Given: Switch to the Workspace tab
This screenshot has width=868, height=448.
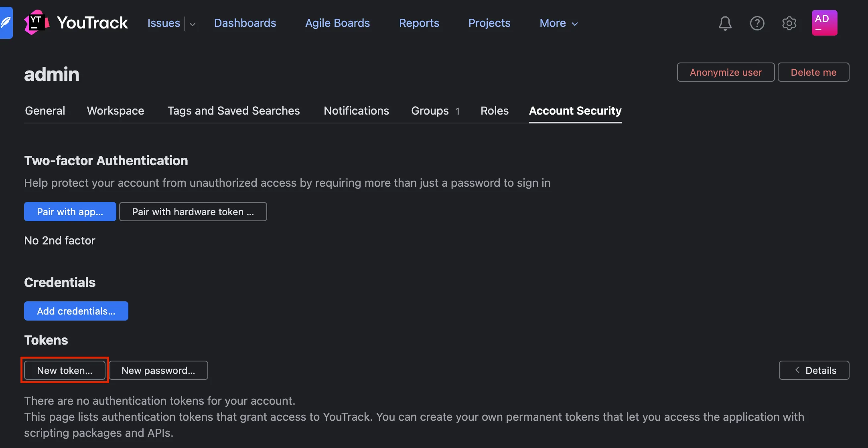Looking at the screenshot, I should click(x=116, y=111).
